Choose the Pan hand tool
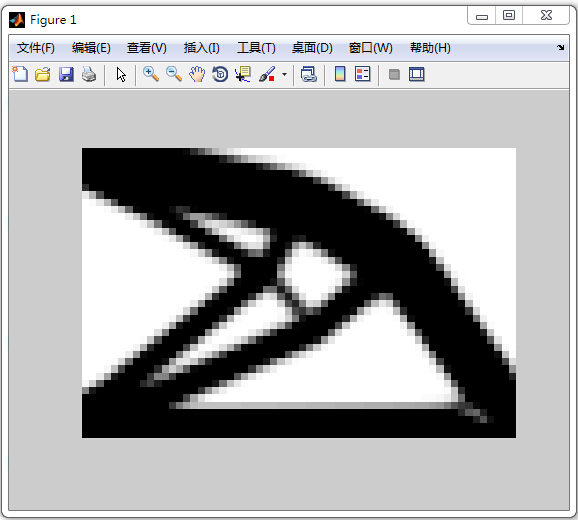The image size is (578, 520). (197, 74)
